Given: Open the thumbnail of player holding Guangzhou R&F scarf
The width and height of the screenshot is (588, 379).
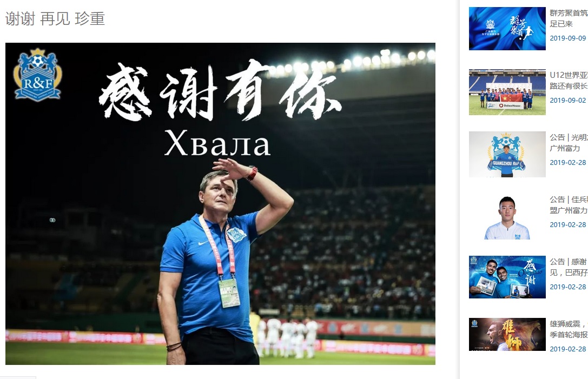Looking at the screenshot, I should (507, 154).
